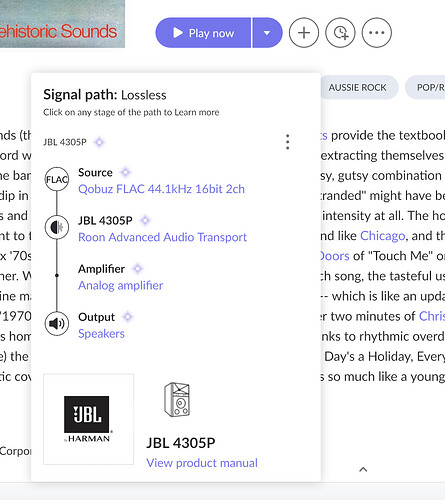This screenshot has width=445, height=500.
Task: Open Roon Advanced Audio Transport link
Action: pyautogui.click(x=162, y=237)
